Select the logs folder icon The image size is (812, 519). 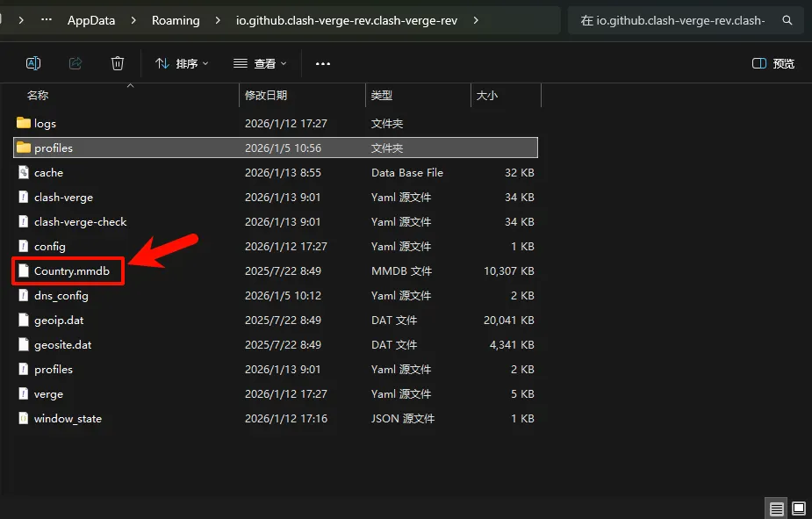(24, 123)
